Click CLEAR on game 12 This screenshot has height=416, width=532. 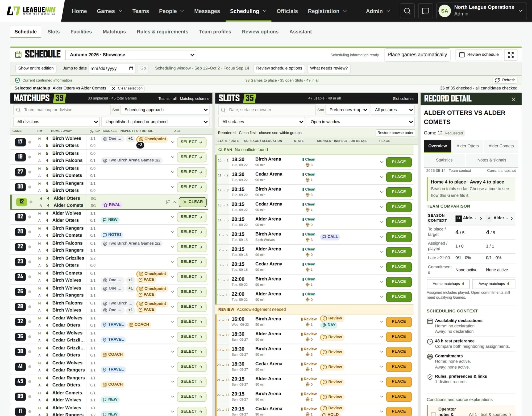tap(193, 202)
